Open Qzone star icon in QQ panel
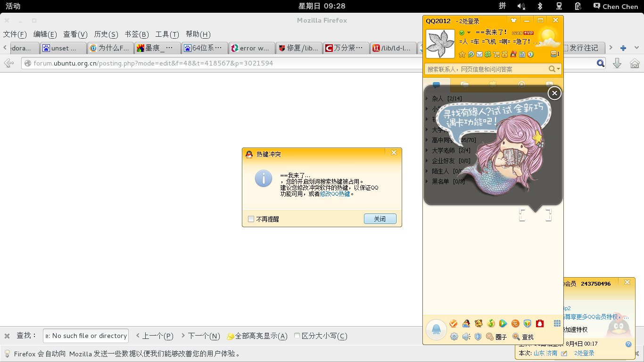Image resolution: width=644 pixels, height=362 pixels. pyautogui.click(x=462, y=54)
